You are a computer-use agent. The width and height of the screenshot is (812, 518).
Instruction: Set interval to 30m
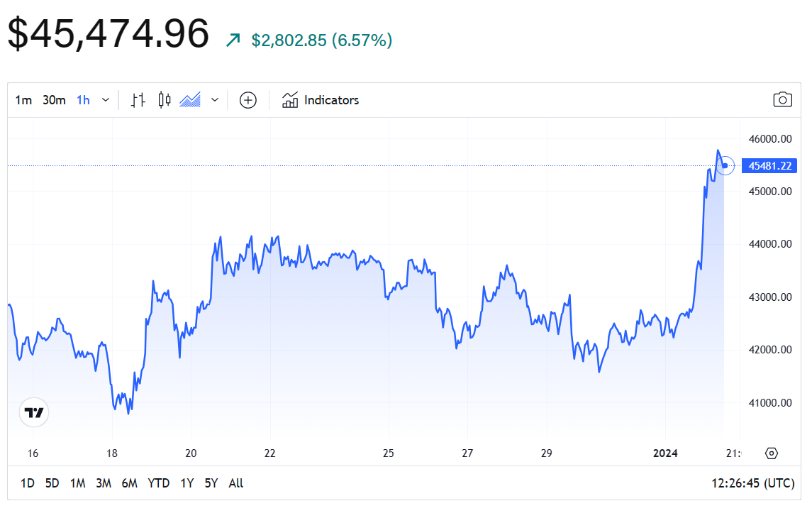[x=54, y=100]
